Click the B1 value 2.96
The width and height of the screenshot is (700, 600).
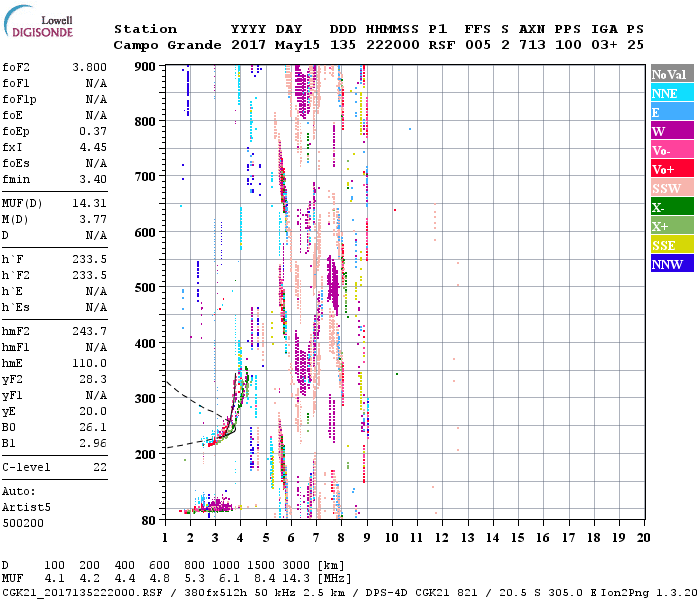[x=93, y=443]
